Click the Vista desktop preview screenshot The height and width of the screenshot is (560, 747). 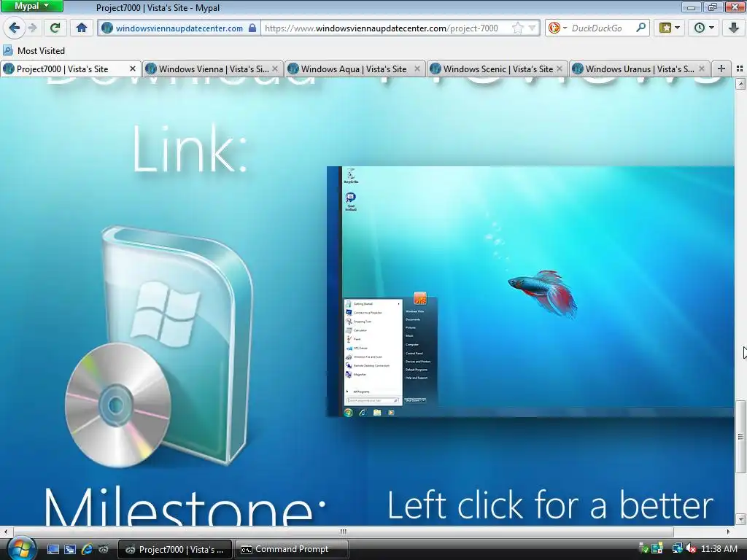(530, 292)
